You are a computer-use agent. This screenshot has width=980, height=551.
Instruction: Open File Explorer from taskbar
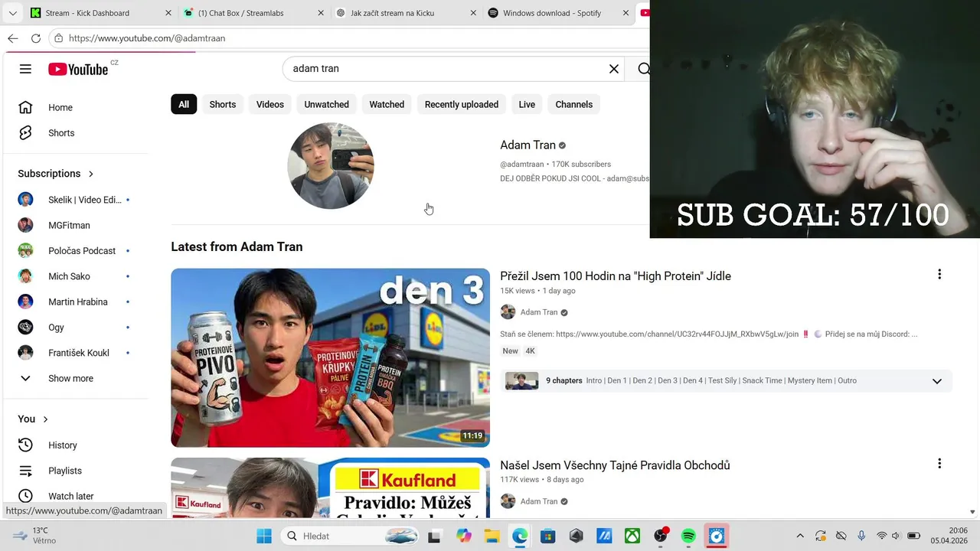click(x=491, y=536)
